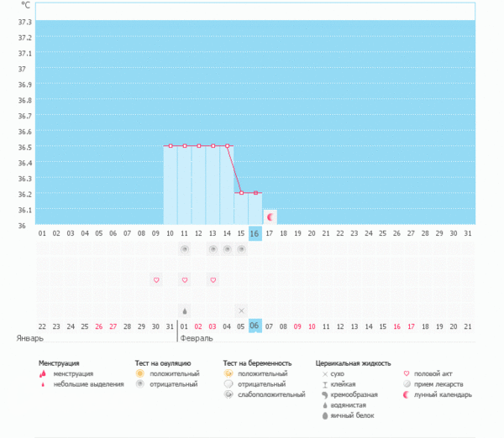Click the heart icon on cycle day 11
This screenshot has width=504, height=438.
[185, 279]
